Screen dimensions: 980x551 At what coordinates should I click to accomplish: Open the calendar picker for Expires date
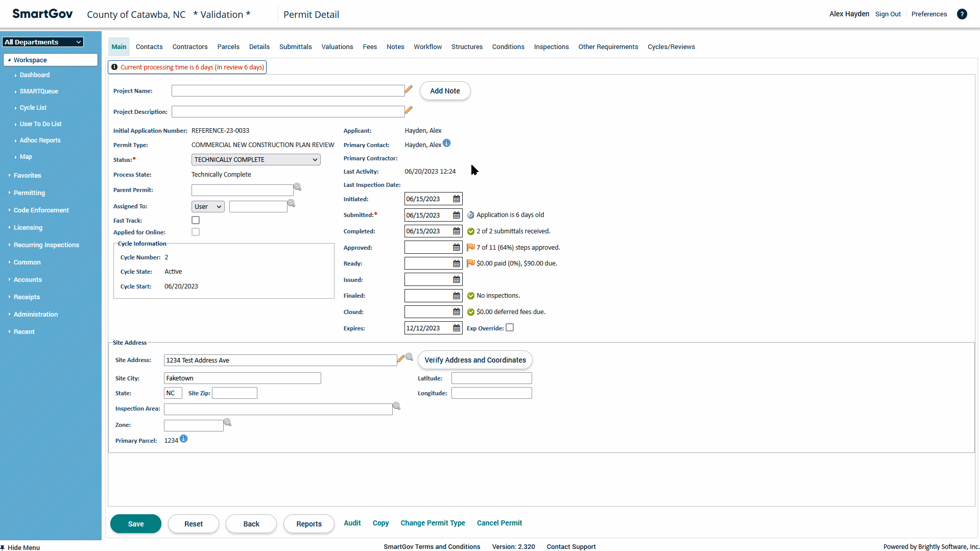tap(457, 328)
